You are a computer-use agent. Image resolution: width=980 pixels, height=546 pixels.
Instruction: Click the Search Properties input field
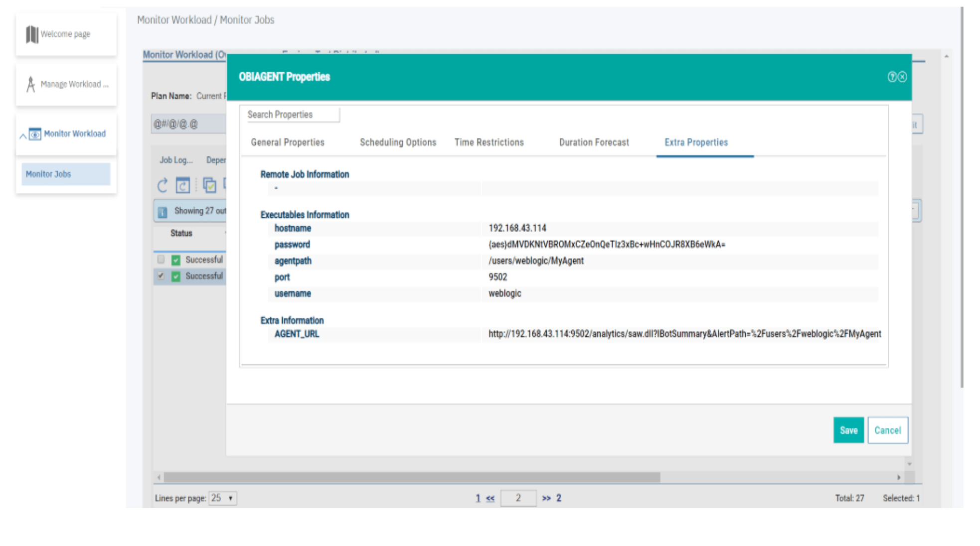pos(292,115)
